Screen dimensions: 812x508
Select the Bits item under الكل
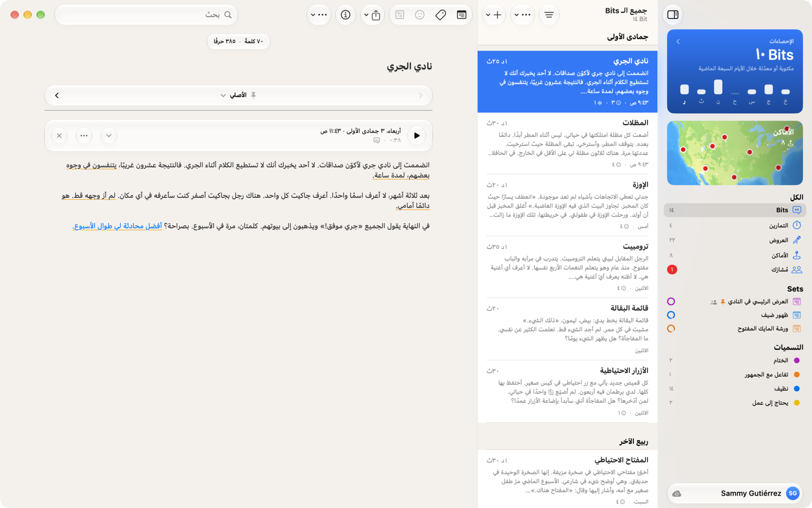735,210
